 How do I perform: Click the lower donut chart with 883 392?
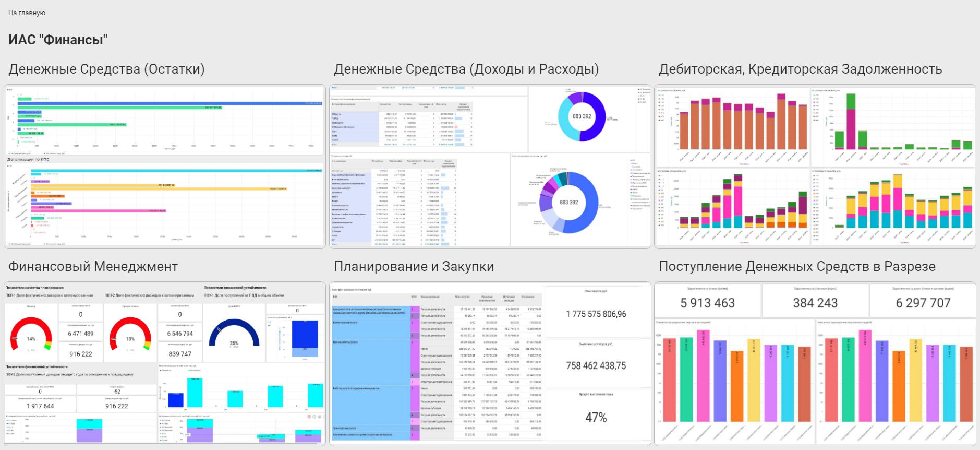[x=568, y=203]
